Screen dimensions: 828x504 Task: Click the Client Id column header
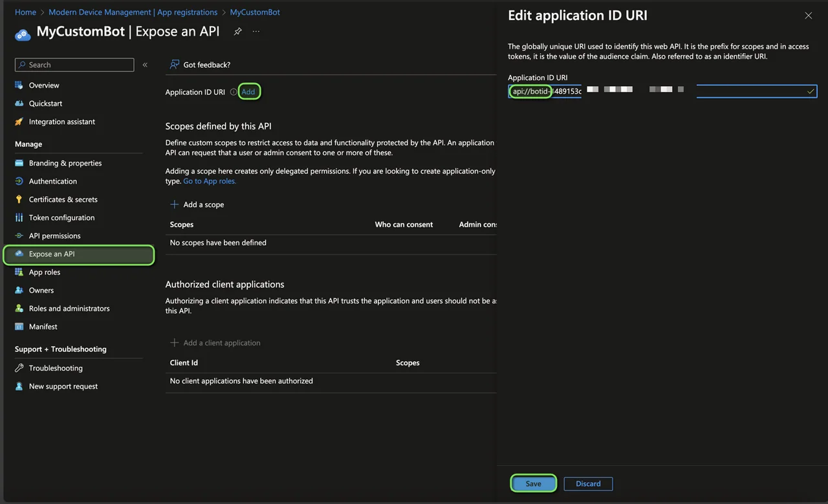tap(184, 363)
